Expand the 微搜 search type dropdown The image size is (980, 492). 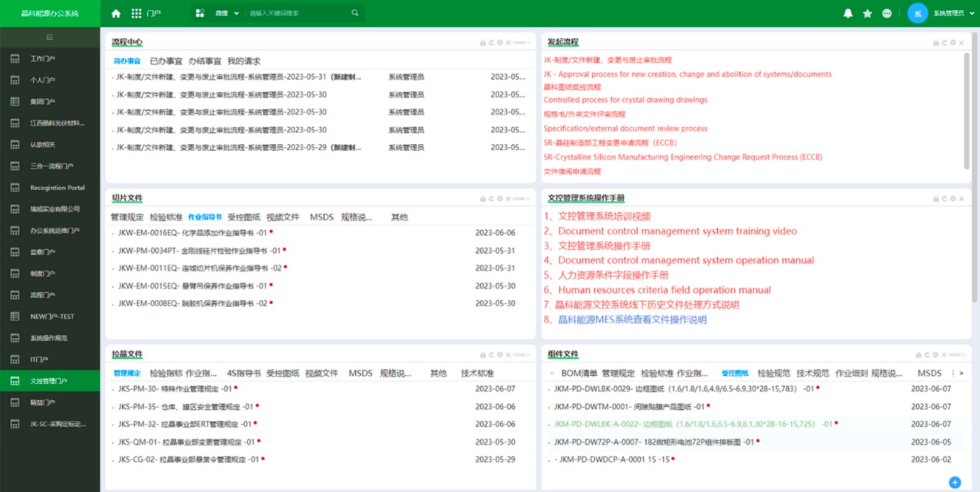coord(227,13)
